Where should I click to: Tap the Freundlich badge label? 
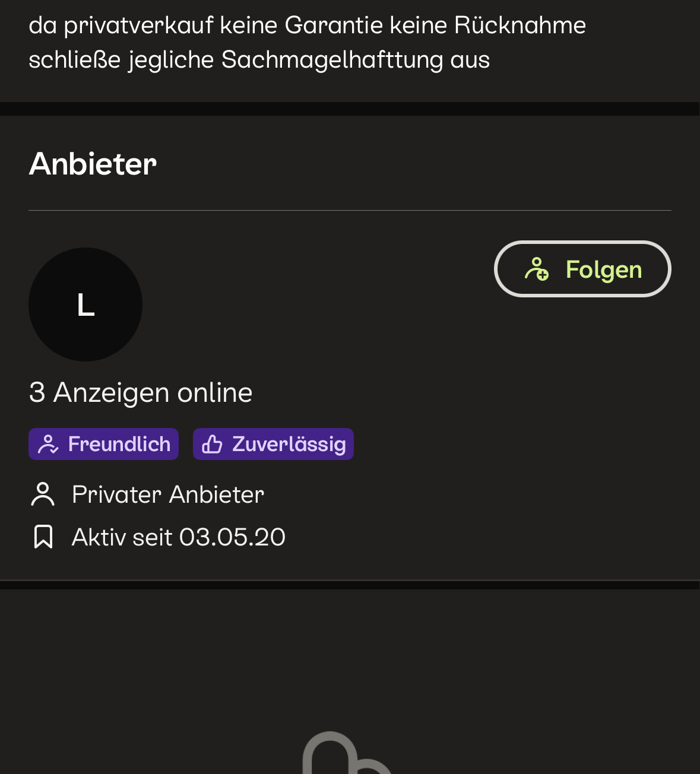click(x=119, y=444)
